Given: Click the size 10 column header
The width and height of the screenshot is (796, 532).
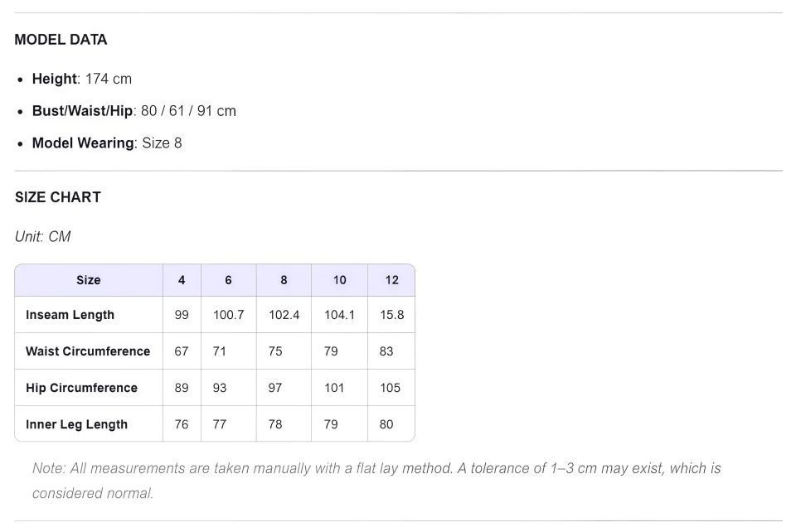Looking at the screenshot, I should [x=340, y=280].
